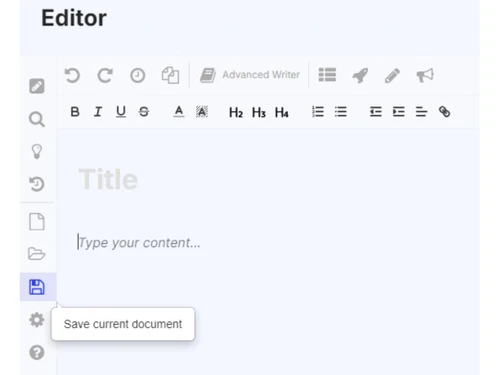
Task: Insert a bulleted list
Action: coord(341,112)
